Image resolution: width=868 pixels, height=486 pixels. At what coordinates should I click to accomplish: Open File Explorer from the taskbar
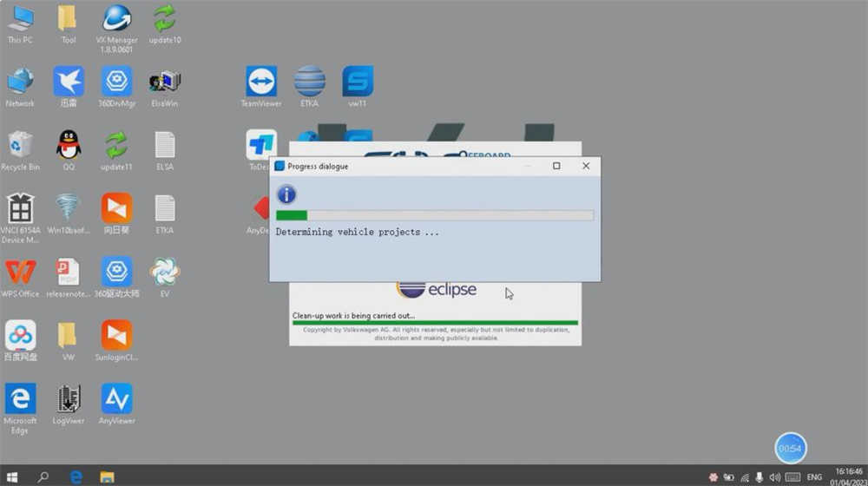tap(107, 476)
